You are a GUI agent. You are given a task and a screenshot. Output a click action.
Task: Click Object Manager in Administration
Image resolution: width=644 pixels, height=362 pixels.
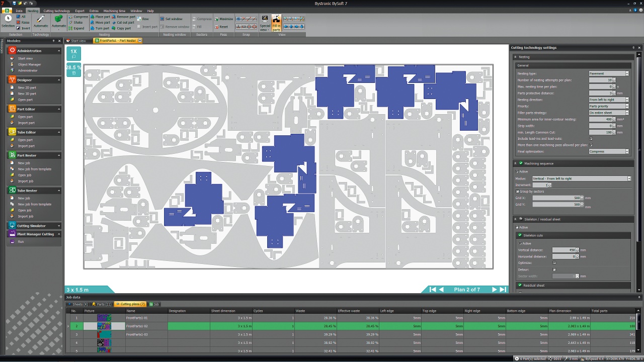point(30,64)
